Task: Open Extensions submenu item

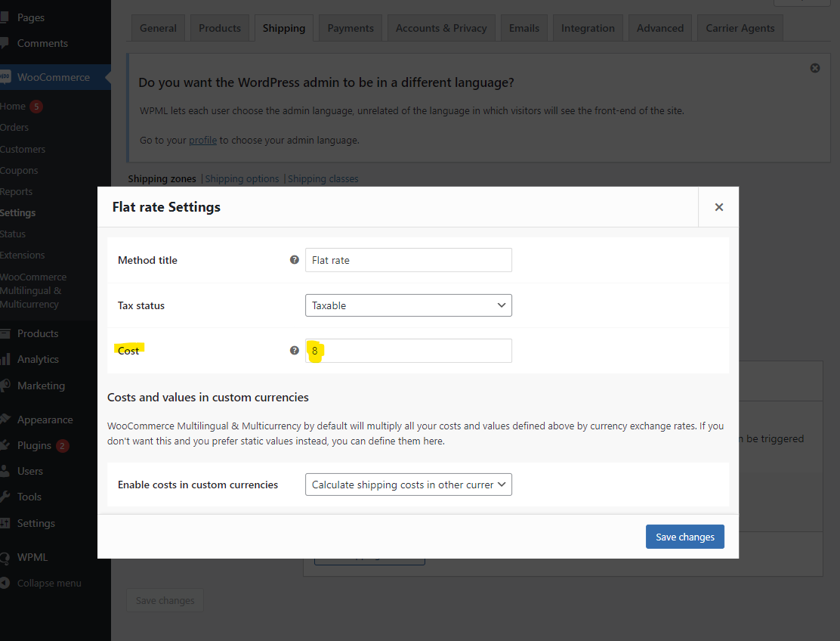Action: 23,255
